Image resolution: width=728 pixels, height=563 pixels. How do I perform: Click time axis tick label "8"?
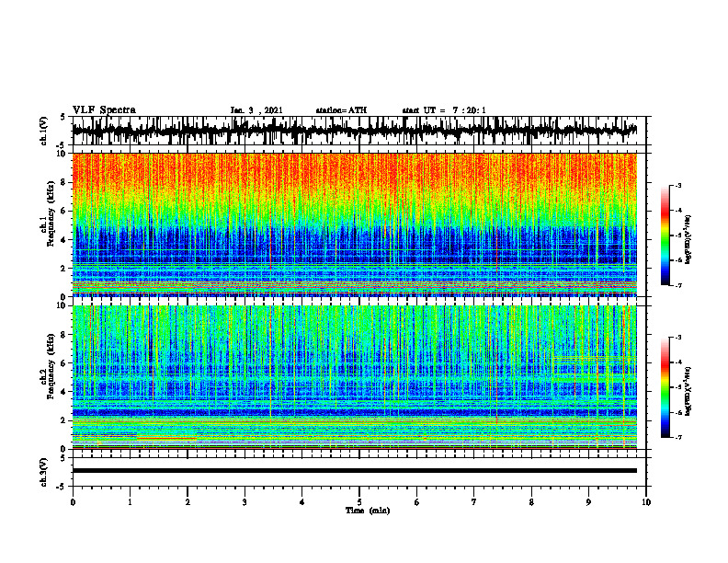click(x=531, y=502)
